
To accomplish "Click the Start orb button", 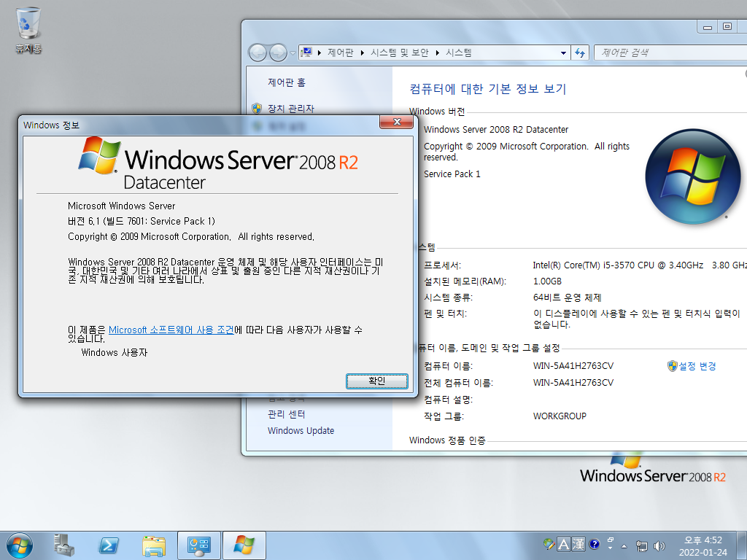I will [20, 545].
